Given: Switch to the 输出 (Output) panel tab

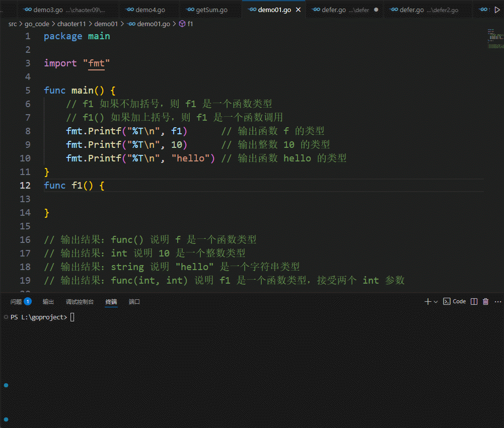Looking at the screenshot, I should (x=48, y=302).
